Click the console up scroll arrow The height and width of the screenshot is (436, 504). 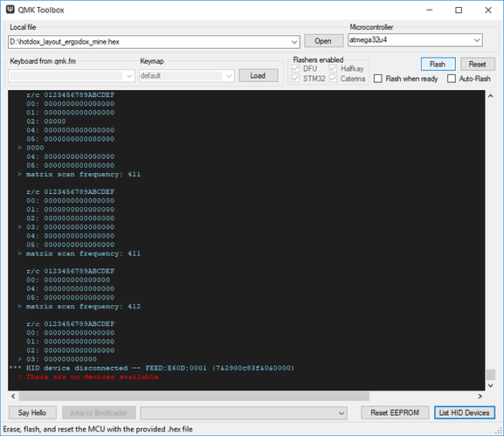491,96
